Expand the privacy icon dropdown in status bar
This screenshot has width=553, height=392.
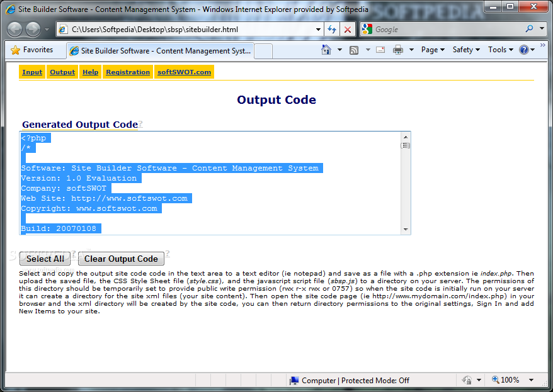pos(479,380)
